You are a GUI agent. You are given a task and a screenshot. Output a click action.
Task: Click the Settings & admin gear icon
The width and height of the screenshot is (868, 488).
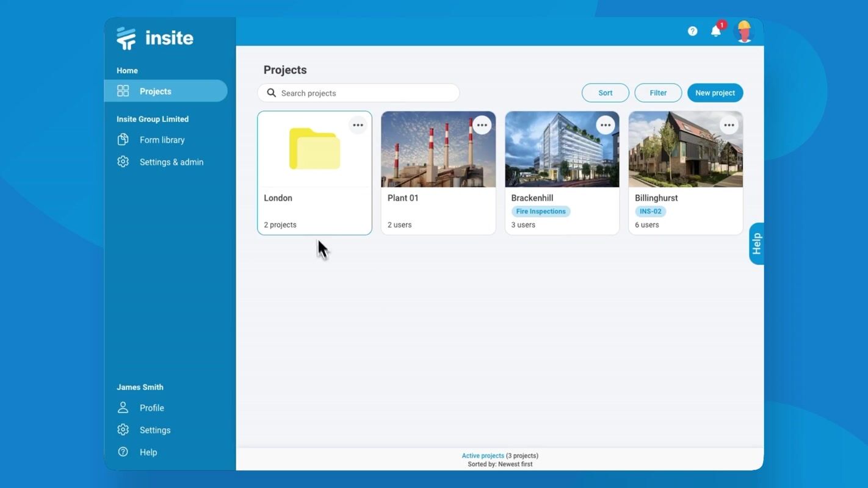(x=123, y=162)
